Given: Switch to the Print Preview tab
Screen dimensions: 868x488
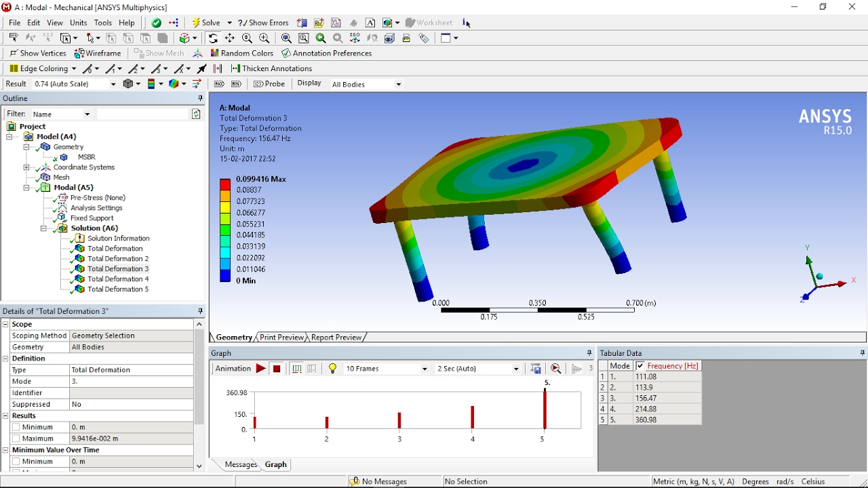Looking at the screenshot, I should click(x=281, y=338).
